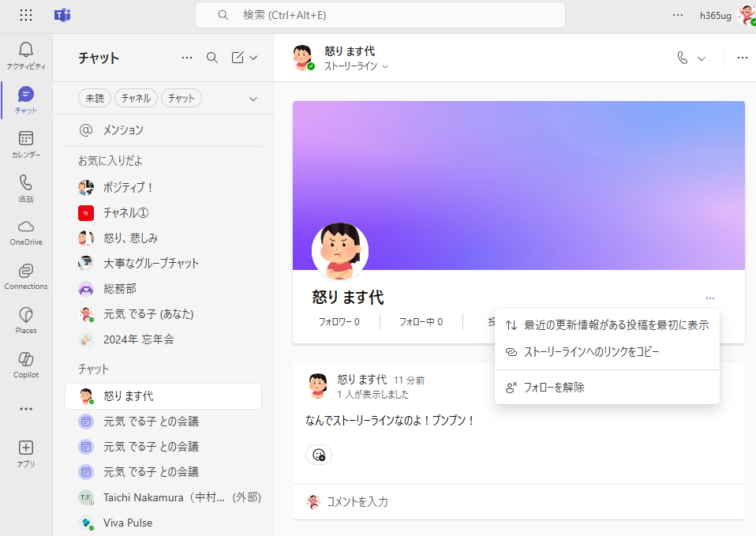Image resolution: width=756 pixels, height=536 pixels.
Task: Show more apps ellipsis in left rail
Action: point(26,409)
